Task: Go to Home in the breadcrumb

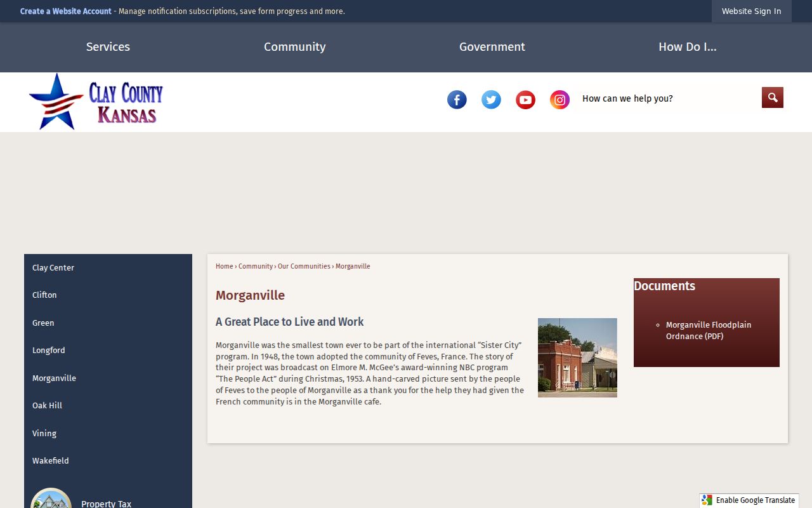Action: [225, 267]
